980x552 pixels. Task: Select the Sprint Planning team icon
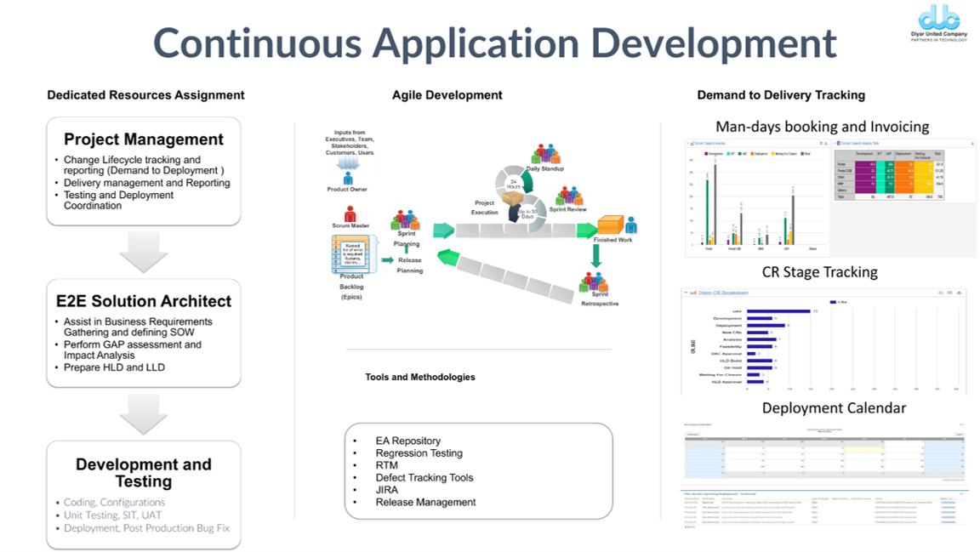(406, 219)
